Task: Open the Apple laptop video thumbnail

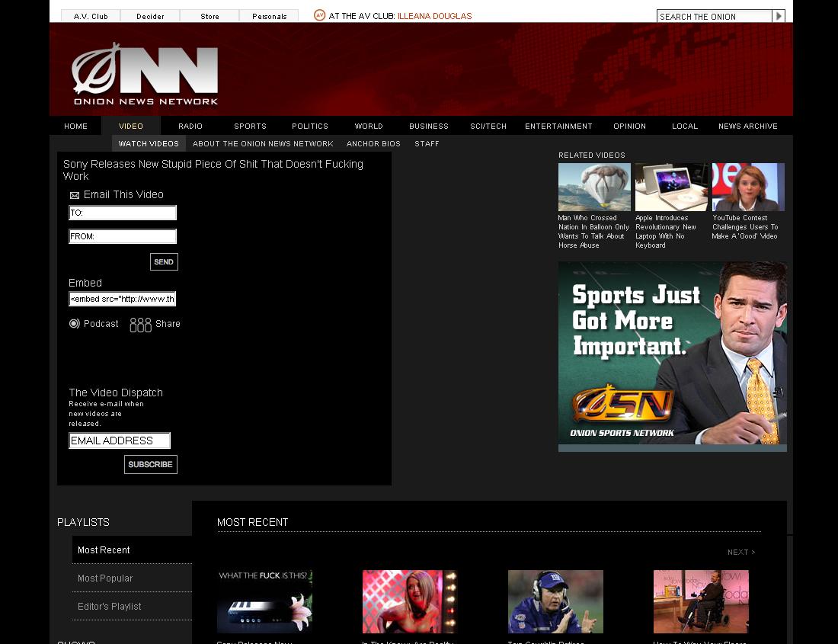Action: (671, 187)
